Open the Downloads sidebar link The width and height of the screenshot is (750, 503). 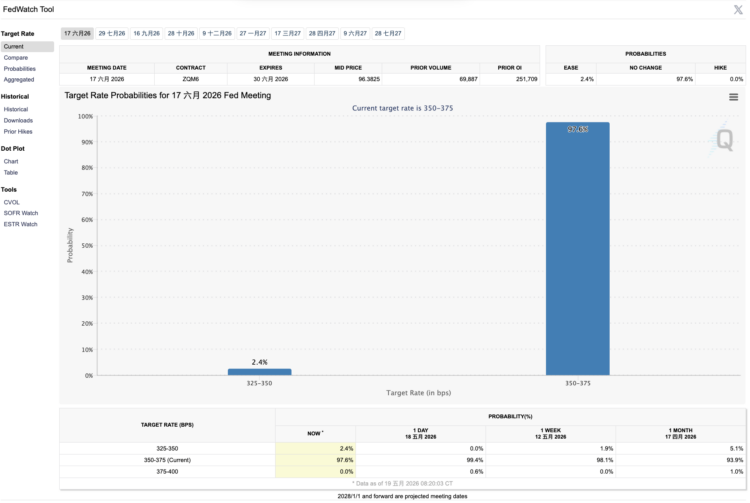tap(18, 120)
